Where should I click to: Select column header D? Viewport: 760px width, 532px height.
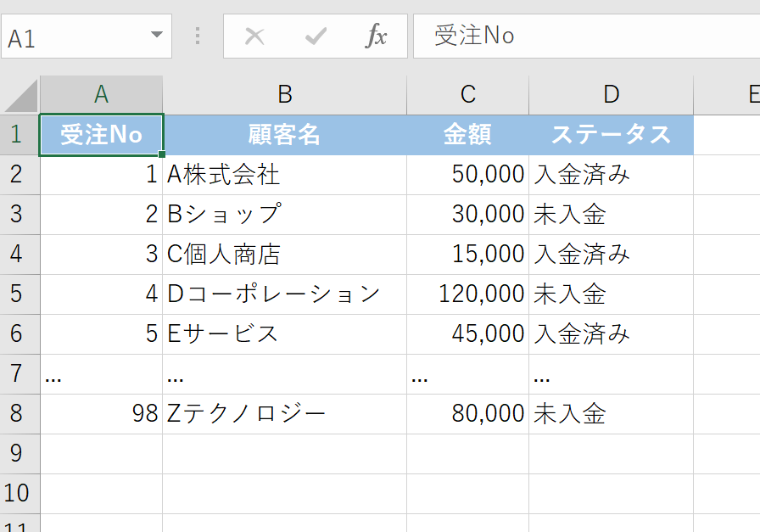[x=611, y=93]
